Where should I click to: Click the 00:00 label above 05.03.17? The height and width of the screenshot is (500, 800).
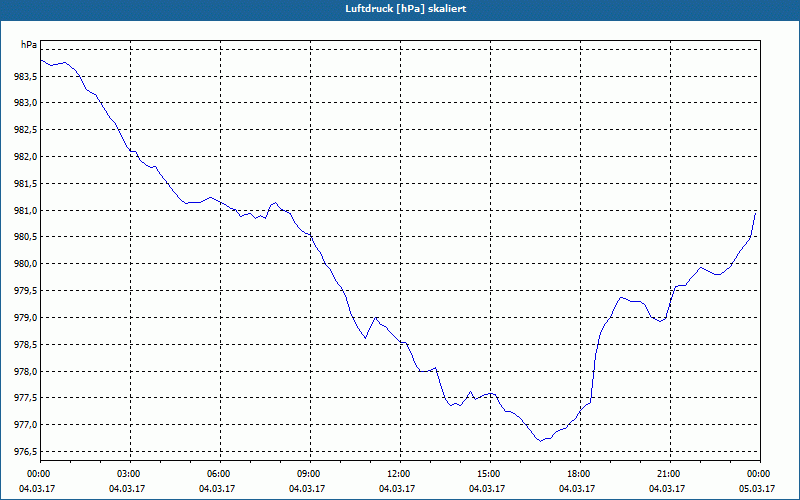759,474
